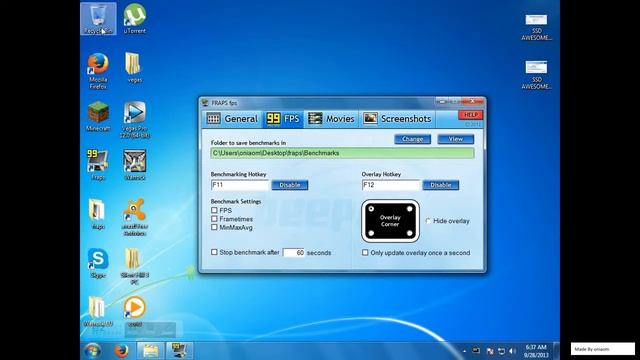Viewport: 640px width, 360px height.
Task: Open the Recycle Bin desktop icon
Action: tap(98, 18)
